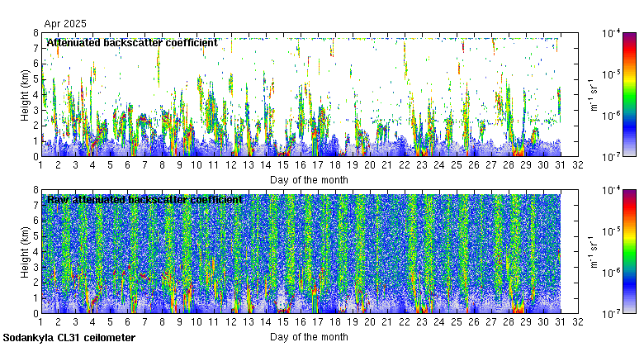Click the 10⁻⁵ tick on the lower colorbar
The image size is (644, 347).
[612, 231]
